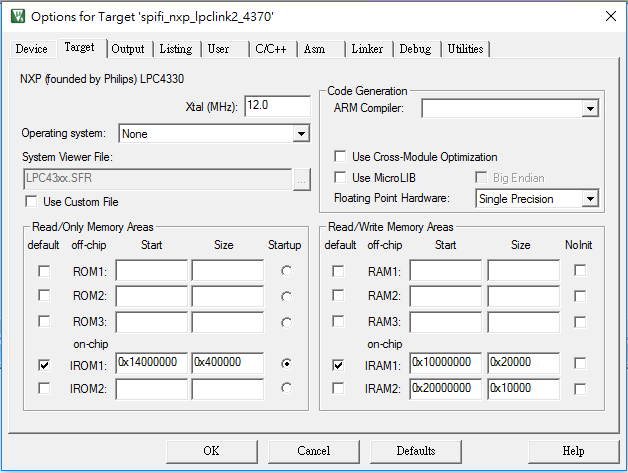
Task: Check the IROM2 default checkbox
Action: pos(44,388)
